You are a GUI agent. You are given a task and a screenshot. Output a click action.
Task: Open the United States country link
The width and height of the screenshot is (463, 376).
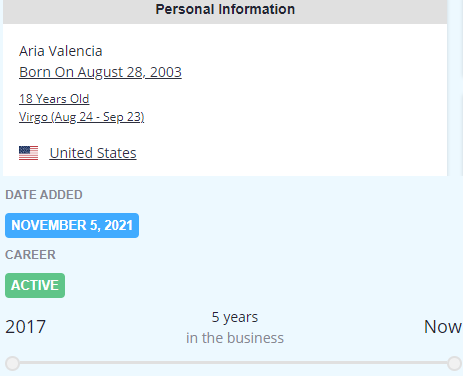coord(93,153)
